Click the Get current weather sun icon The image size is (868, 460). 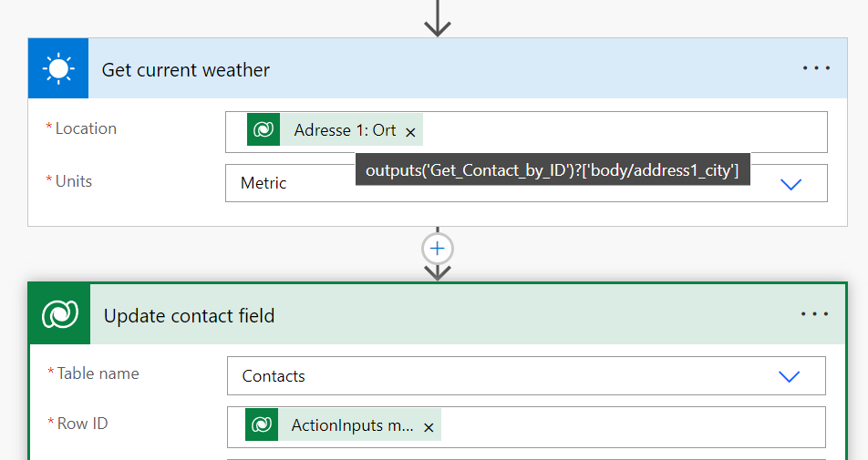pyautogui.click(x=58, y=68)
